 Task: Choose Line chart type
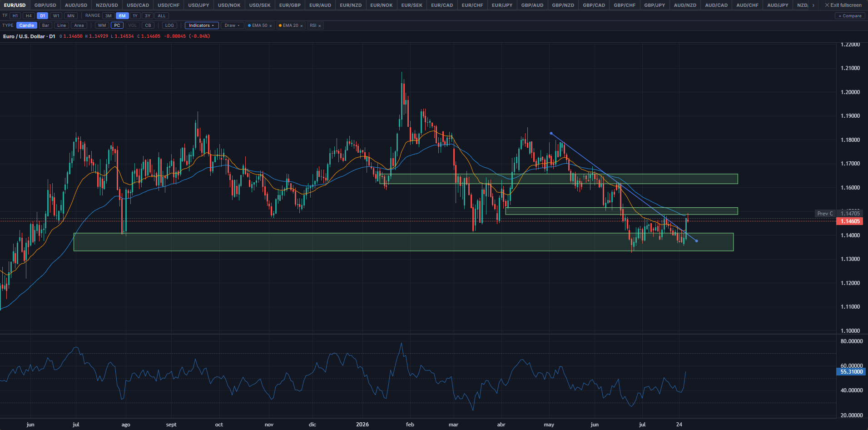pyautogui.click(x=61, y=25)
